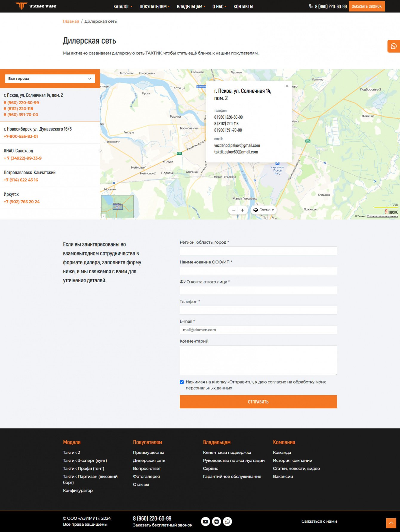Click the Регион, область, город input
400x532 pixels.
258,251
